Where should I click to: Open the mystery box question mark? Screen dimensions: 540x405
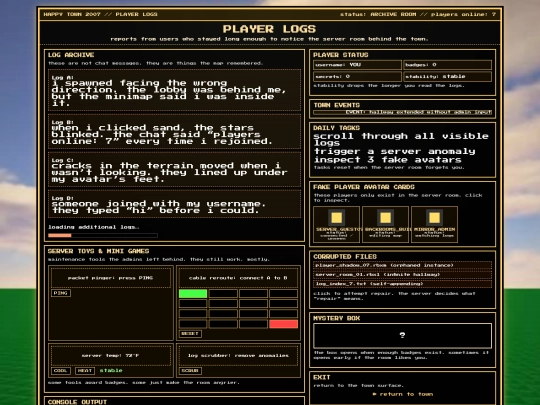tap(402, 335)
